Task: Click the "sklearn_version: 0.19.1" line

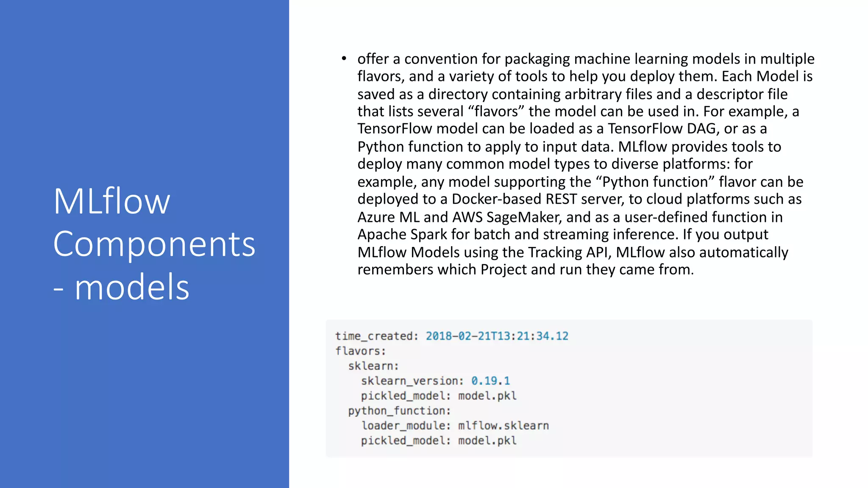Action: 435,381
